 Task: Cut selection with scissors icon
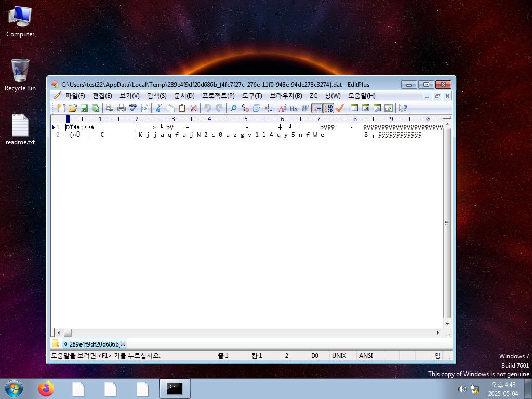click(x=158, y=108)
